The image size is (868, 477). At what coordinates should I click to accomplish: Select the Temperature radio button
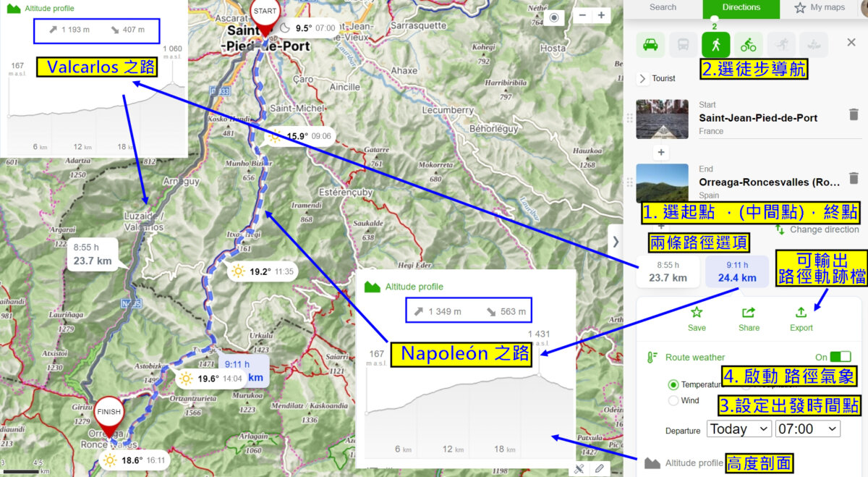click(x=673, y=385)
